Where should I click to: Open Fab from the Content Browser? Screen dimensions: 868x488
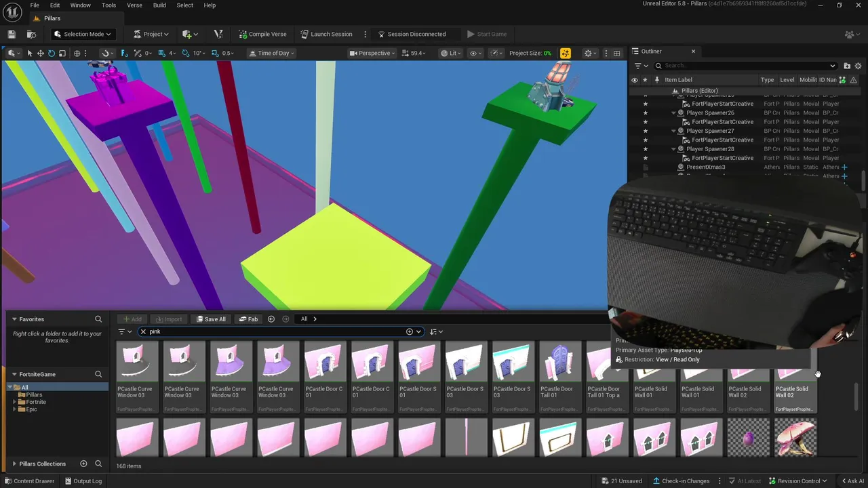(248, 319)
